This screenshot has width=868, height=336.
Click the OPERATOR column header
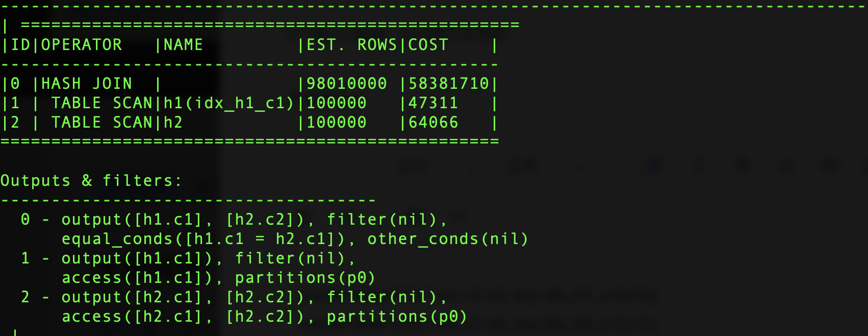82,45
